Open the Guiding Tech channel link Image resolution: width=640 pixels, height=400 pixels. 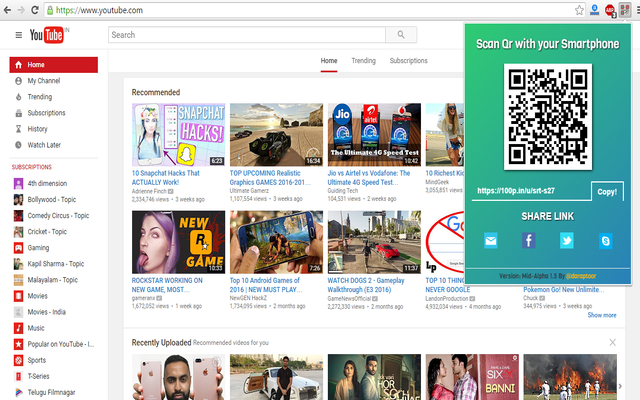343,191
